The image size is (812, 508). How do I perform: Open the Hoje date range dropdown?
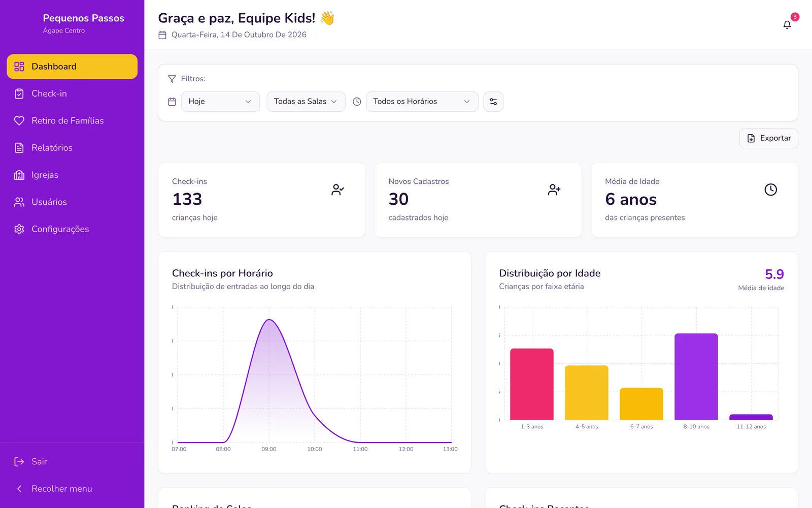coord(220,102)
